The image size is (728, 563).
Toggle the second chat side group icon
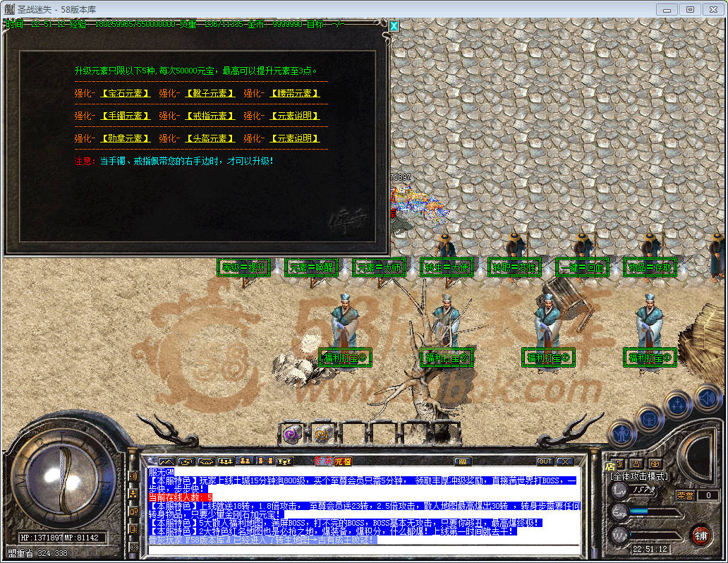click(134, 494)
